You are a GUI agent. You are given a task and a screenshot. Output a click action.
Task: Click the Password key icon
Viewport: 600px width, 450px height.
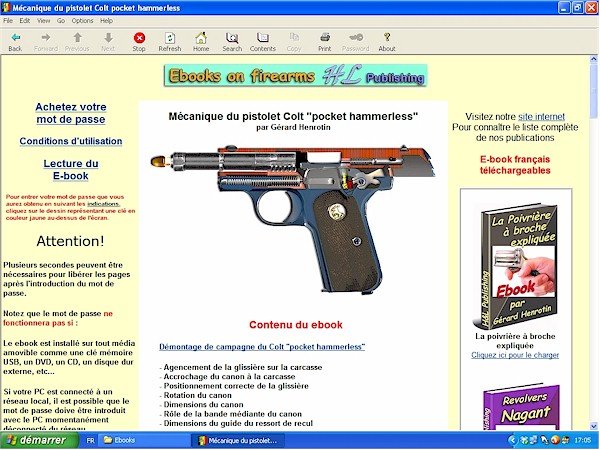point(356,38)
